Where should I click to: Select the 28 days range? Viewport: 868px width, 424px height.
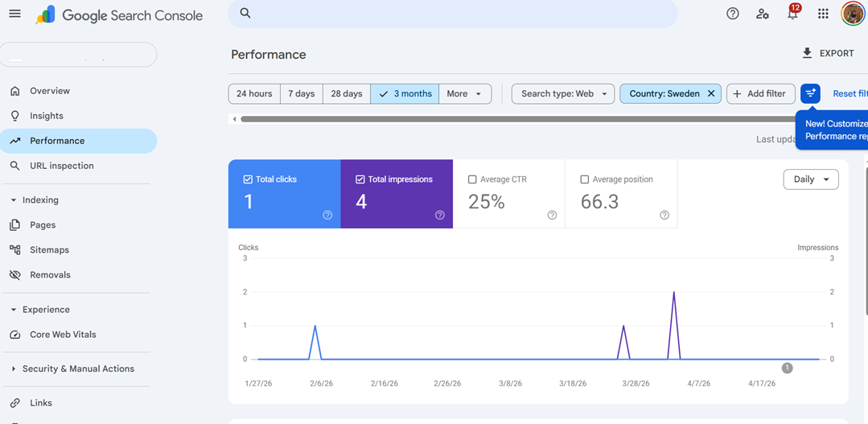pos(347,93)
